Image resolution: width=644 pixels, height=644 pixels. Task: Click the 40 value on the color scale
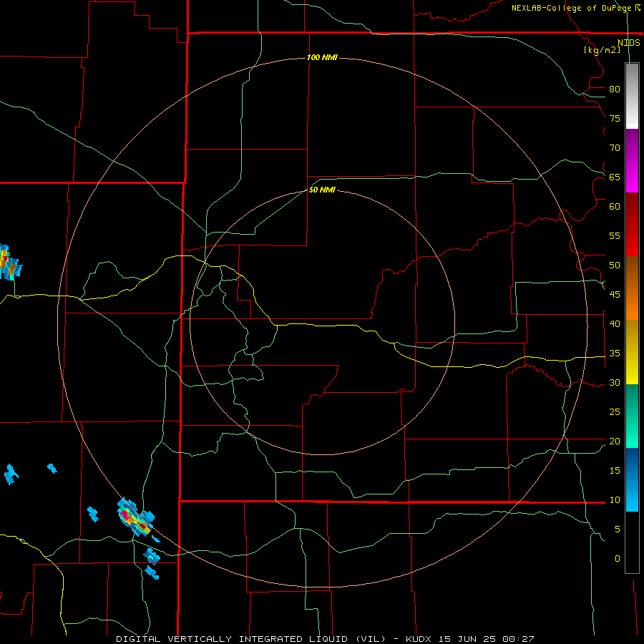click(x=615, y=324)
